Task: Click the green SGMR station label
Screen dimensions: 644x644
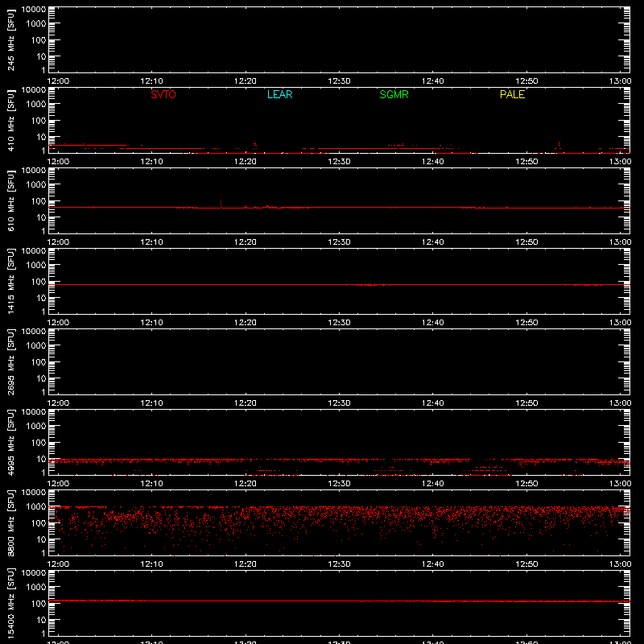Action: 394,94
